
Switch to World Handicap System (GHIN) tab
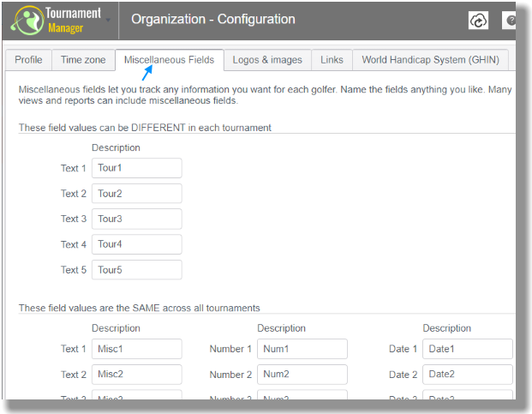[x=431, y=60]
